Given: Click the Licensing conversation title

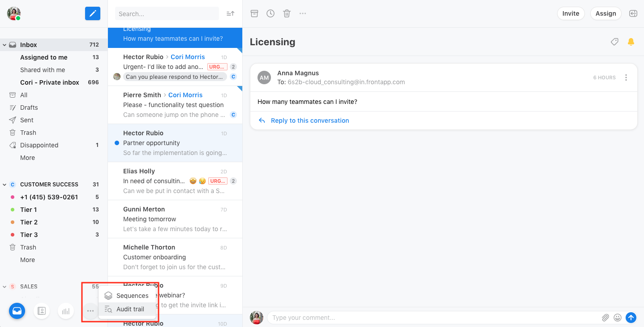Looking at the screenshot, I should (x=272, y=42).
